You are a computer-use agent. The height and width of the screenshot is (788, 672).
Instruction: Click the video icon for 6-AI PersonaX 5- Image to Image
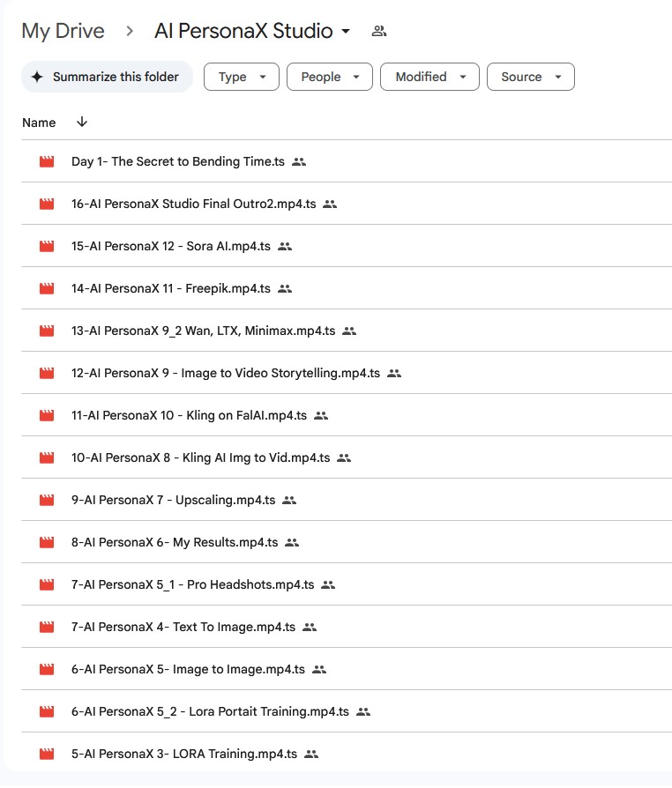(47, 669)
